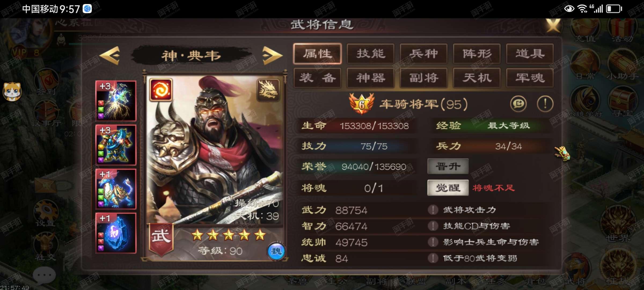Switch to the 技能 tab
644x290 pixels.
[x=371, y=54]
